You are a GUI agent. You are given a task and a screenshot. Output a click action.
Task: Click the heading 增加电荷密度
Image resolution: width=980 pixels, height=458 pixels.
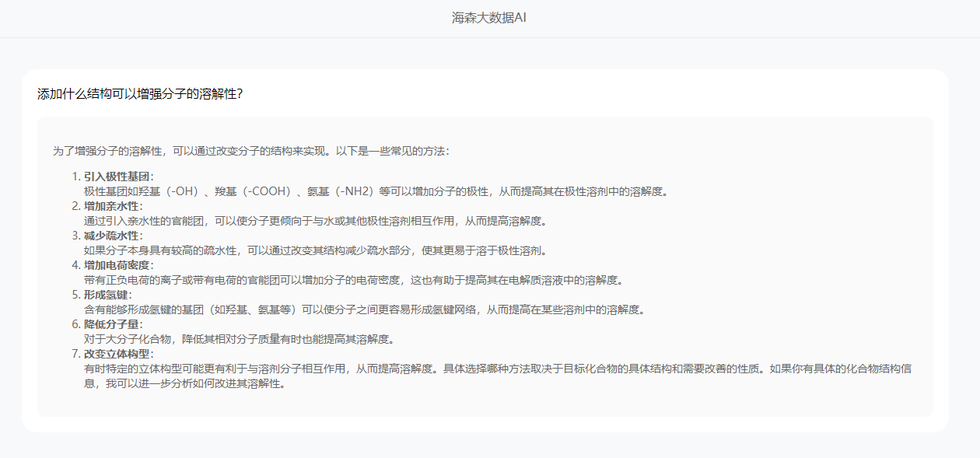[118, 265]
